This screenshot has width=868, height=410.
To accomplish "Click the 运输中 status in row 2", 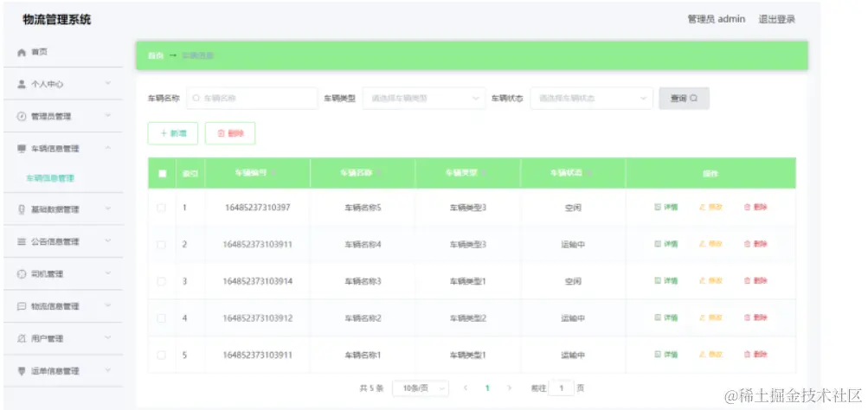I will coord(573,245).
